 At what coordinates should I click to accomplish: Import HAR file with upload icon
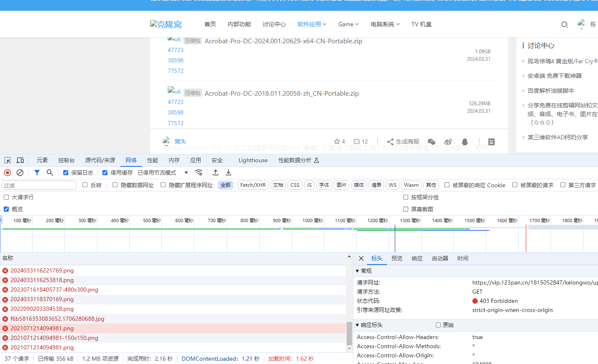coord(216,173)
